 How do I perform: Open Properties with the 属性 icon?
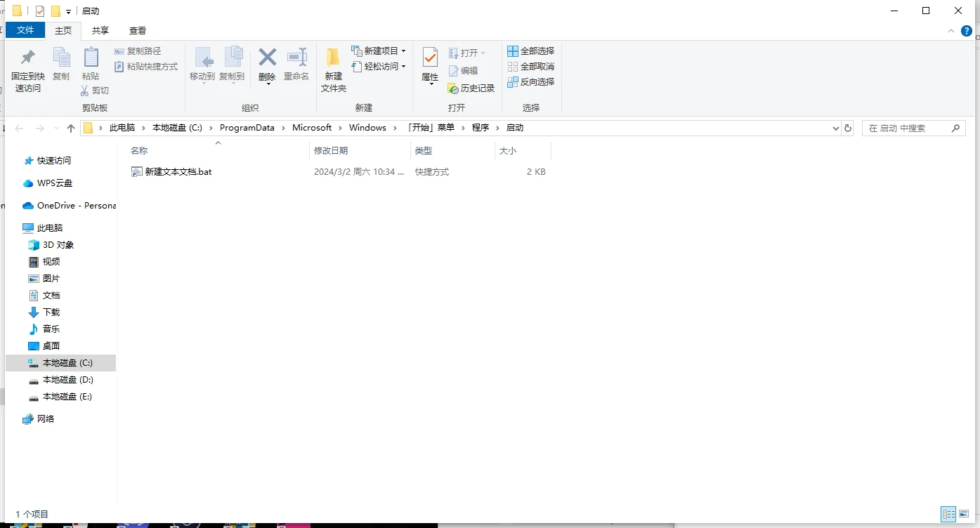tap(429, 67)
